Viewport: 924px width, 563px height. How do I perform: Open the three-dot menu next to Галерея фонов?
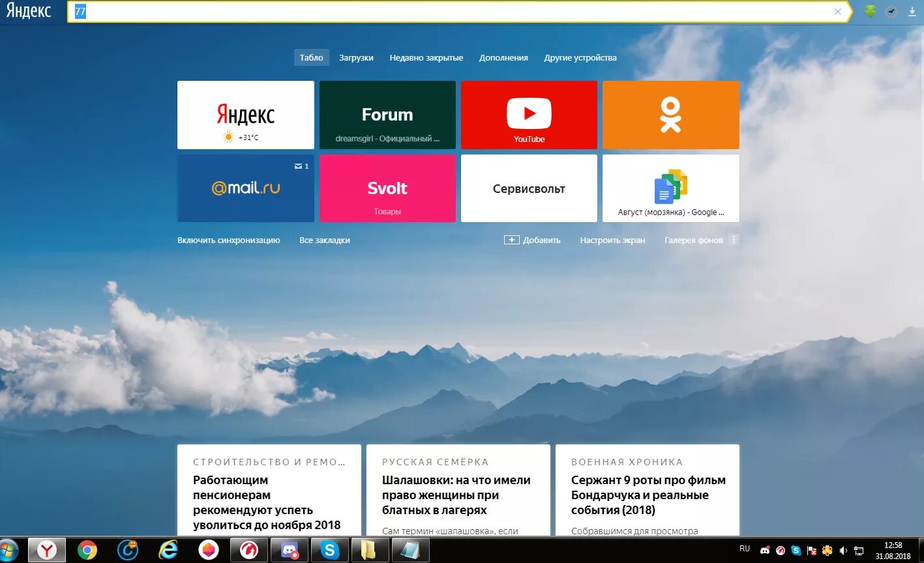(x=734, y=240)
